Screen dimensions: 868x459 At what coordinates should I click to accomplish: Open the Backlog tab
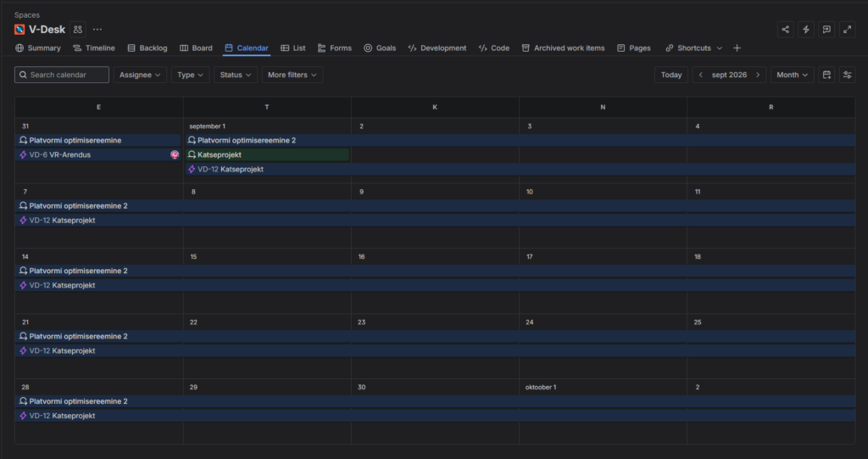click(x=147, y=48)
